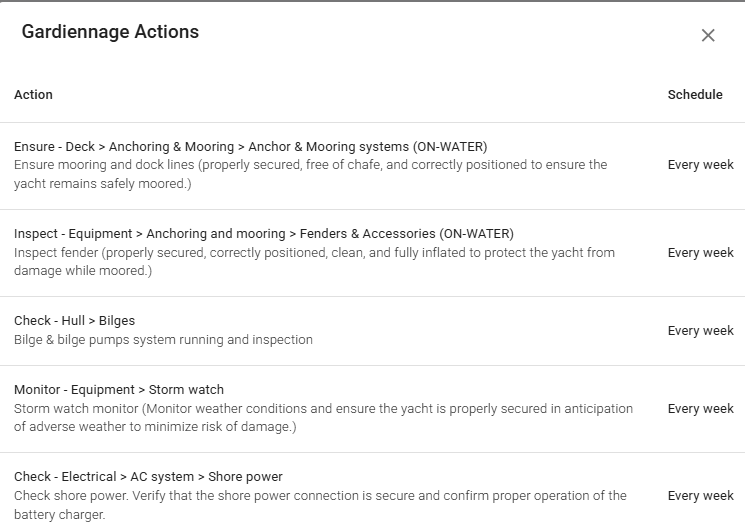Select the Shore power check action
Image resolution: width=745 pixels, height=530 pixels.
(x=148, y=477)
